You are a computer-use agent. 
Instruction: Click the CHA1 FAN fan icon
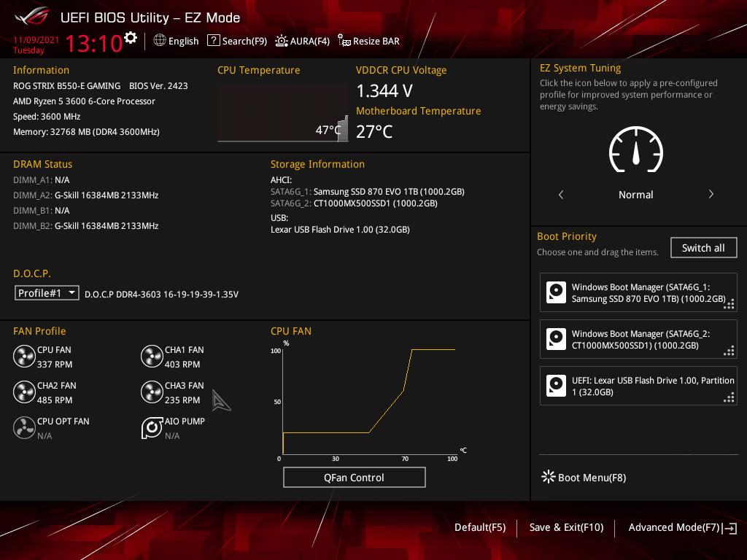[x=152, y=357]
